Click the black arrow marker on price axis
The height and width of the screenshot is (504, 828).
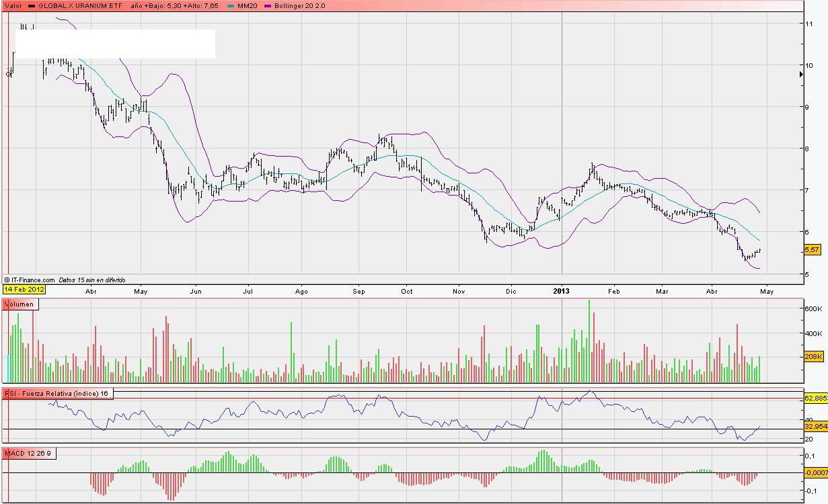coord(800,75)
